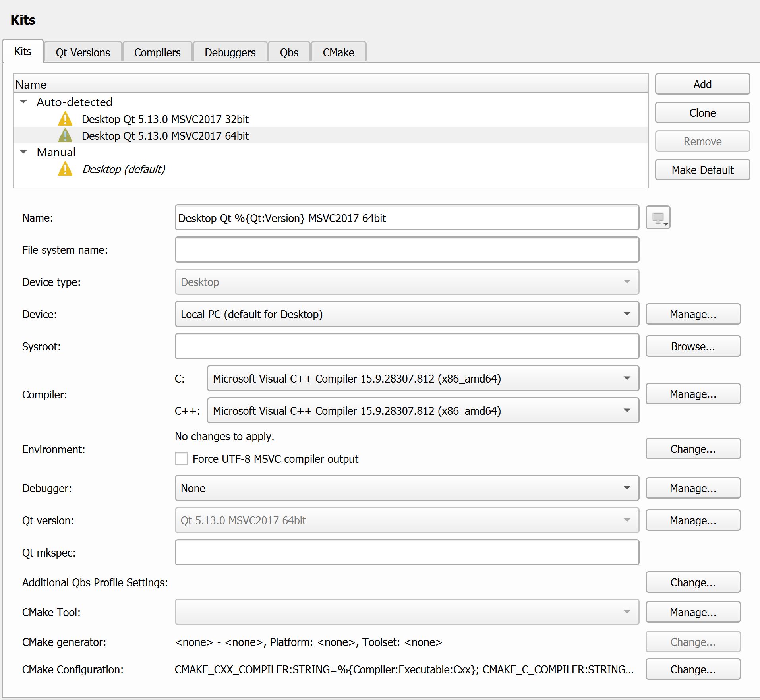Click the kit icon button beside Name field
760x700 pixels.
(x=658, y=218)
